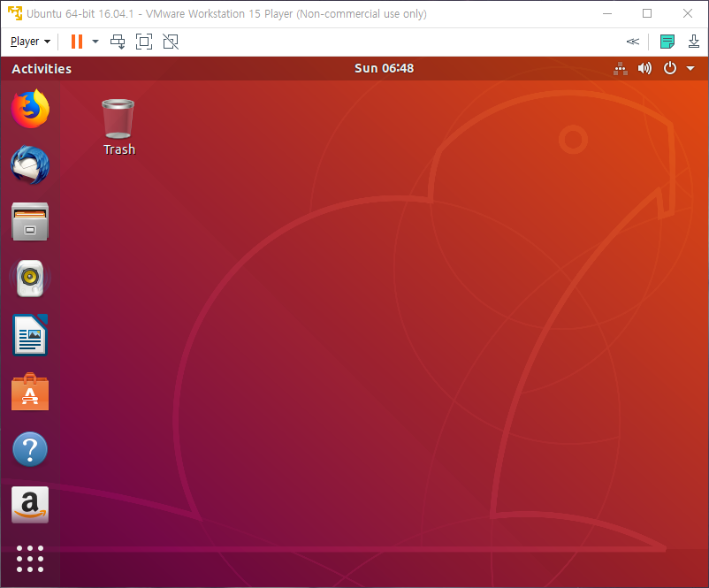709x588 pixels.
Task: Maximize the VMware Player window
Action: tap(647, 13)
